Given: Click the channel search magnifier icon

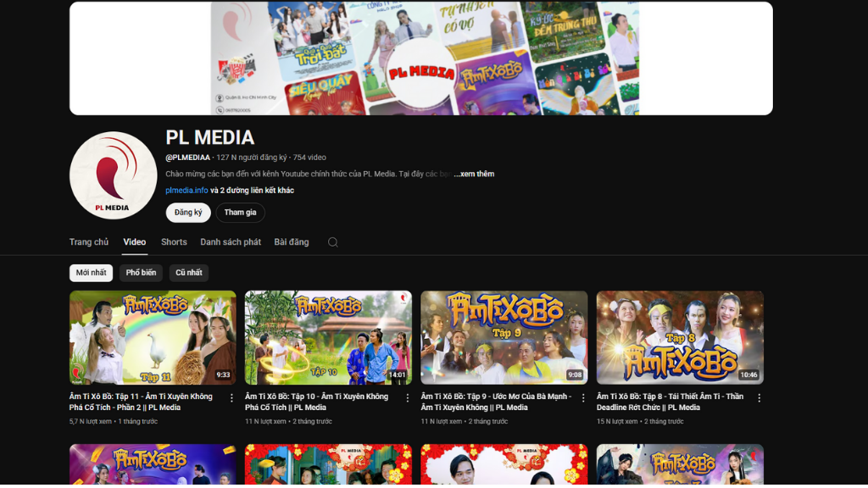Looking at the screenshot, I should click(x=333, y=242).
